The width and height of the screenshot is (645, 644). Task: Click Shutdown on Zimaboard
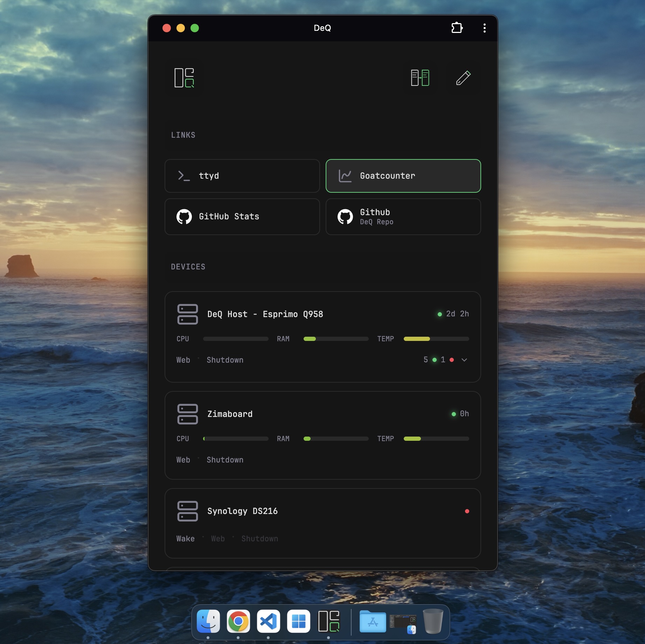coord(225,460)
